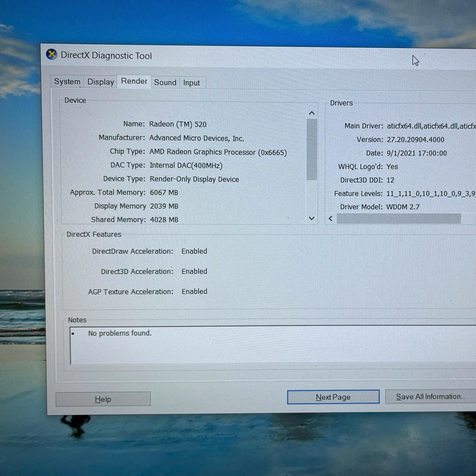Viewport: 476px width, 476px height.
Task: Click the Main Driver aticfx64.dll value
Action: coord(431,126)
